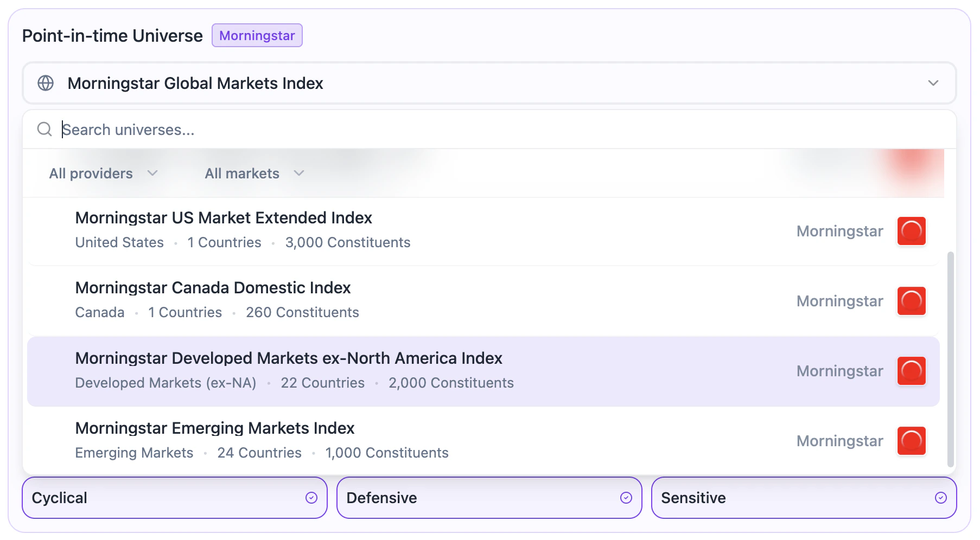Click the Morningstar provider badge in the header
980x540 pixels.
click(x=257, y=36)
